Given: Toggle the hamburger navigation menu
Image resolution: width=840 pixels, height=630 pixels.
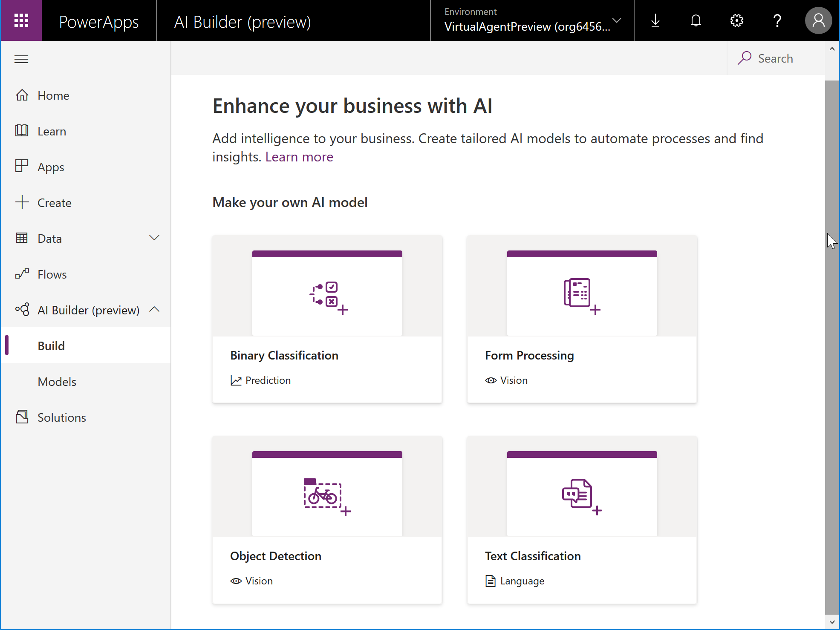Looking at the screenshot, I should pos(21,59).
